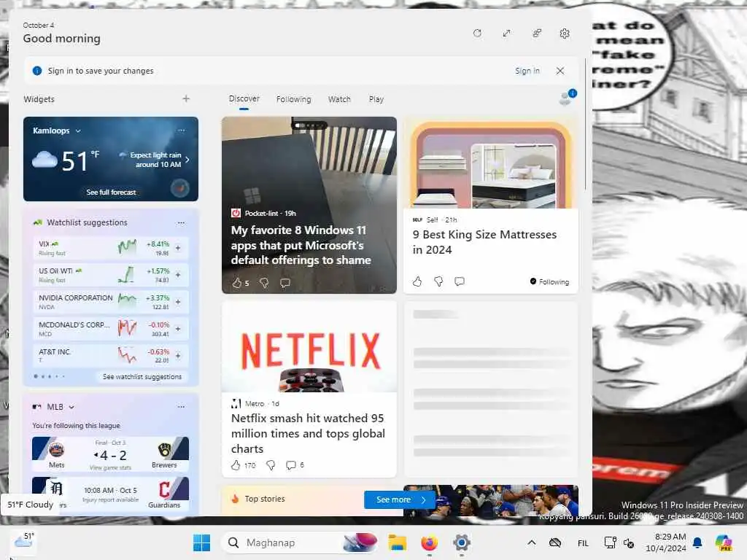Open the Windows Start menu
This screenshot has width=747, height=560.
pos(201,542)
